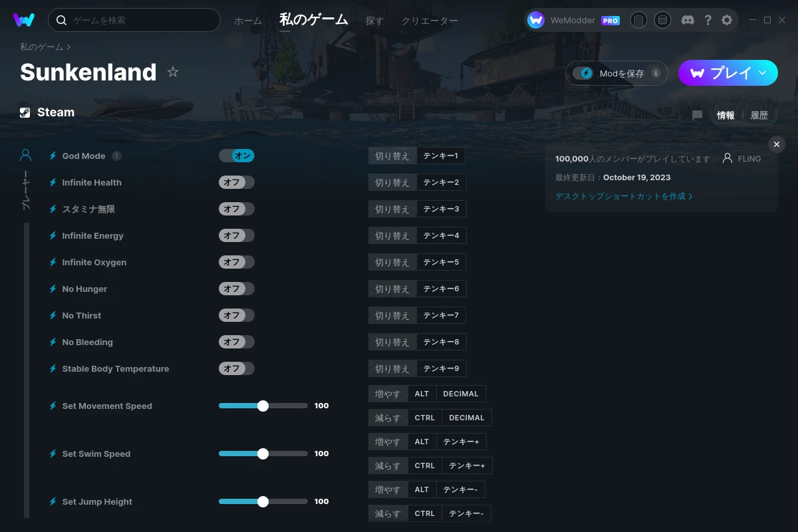Click 切り替え for スタミナ無限

(x=392, y=209)
